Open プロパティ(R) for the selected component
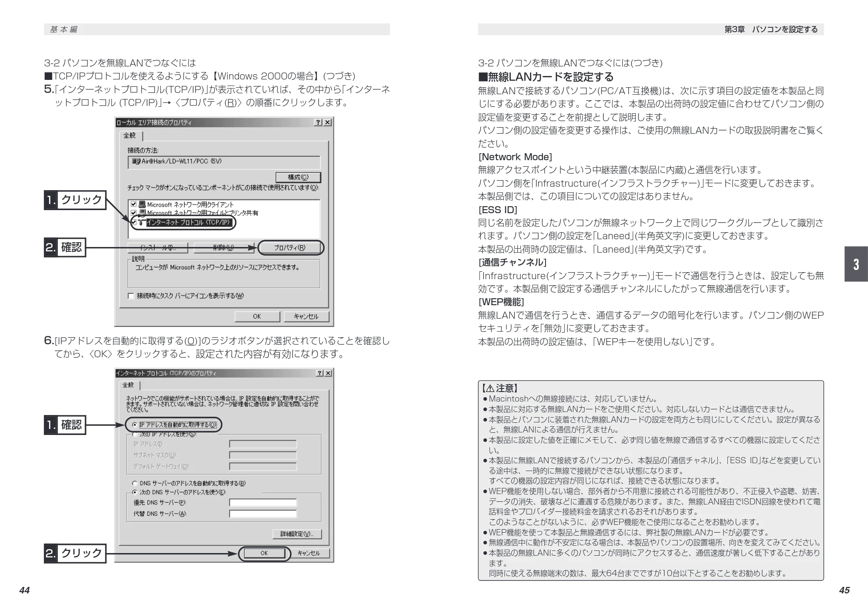This screenshot has height=616, width=868. pyautogui.click(x=290, y=248)
